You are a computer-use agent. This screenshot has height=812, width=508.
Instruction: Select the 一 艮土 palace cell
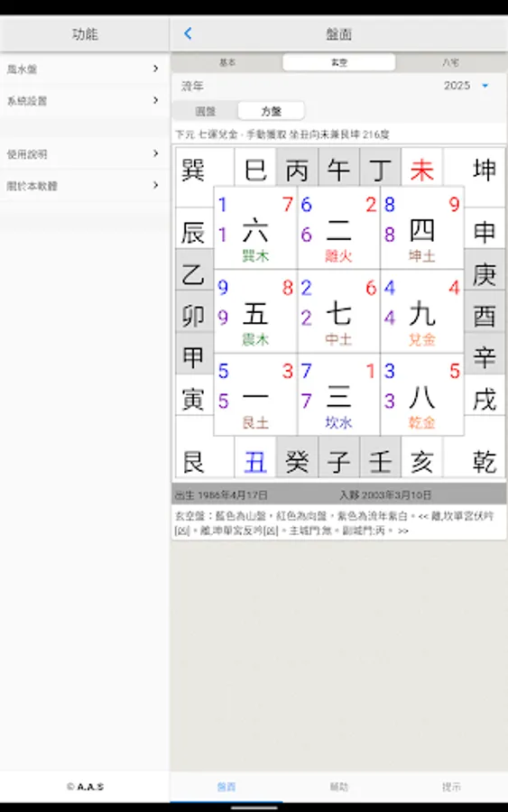255,394
